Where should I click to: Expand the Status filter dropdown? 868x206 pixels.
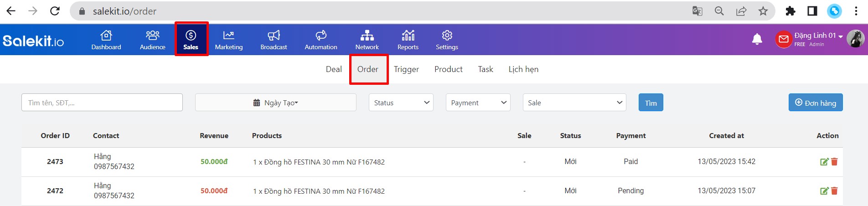coord(401,103)
